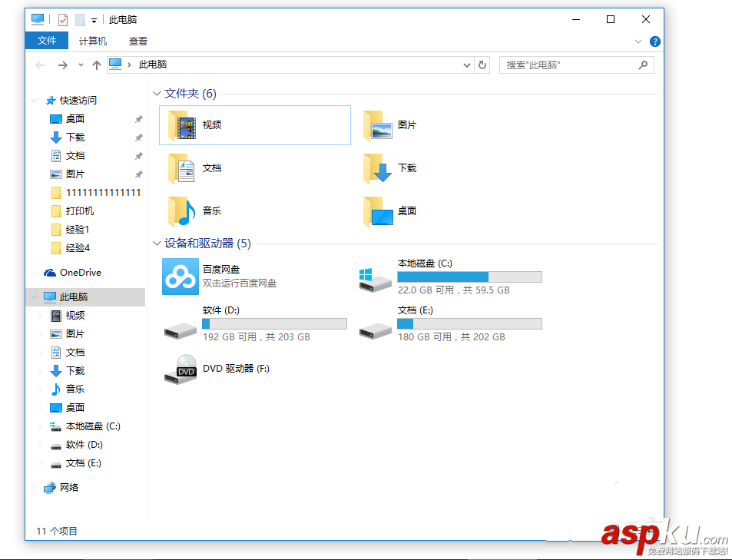Open the 图片 folder icon
The height and width of the screenshot is (560, 732).
point(379,124)
